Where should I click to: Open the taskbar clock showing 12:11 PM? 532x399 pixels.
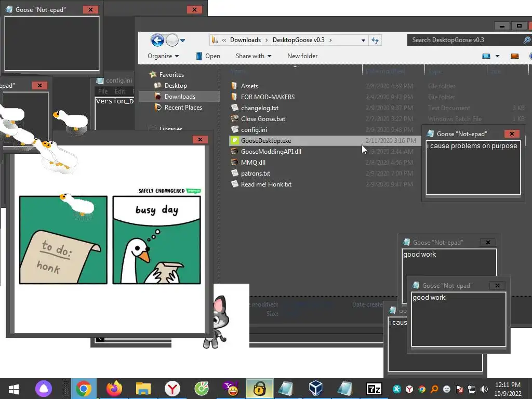coord(508,389)
